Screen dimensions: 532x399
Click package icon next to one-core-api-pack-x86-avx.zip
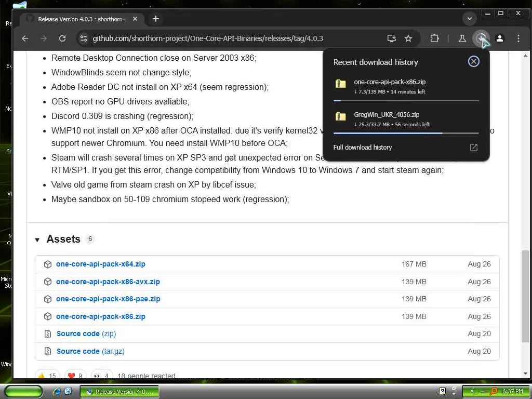48,282
